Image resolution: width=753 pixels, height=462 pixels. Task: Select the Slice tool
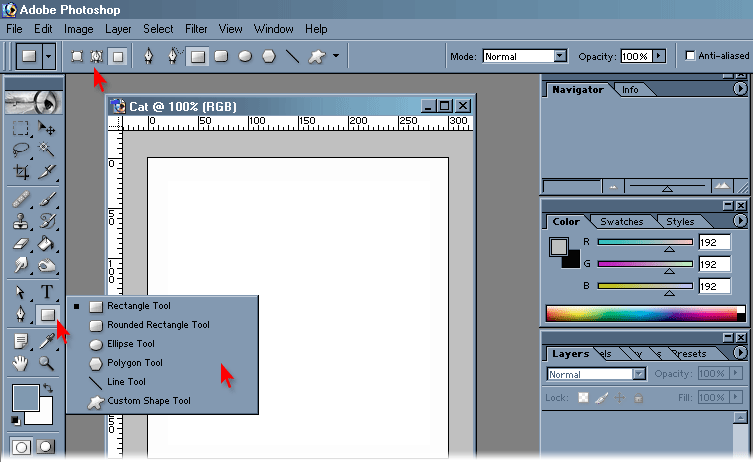[47, 171]
